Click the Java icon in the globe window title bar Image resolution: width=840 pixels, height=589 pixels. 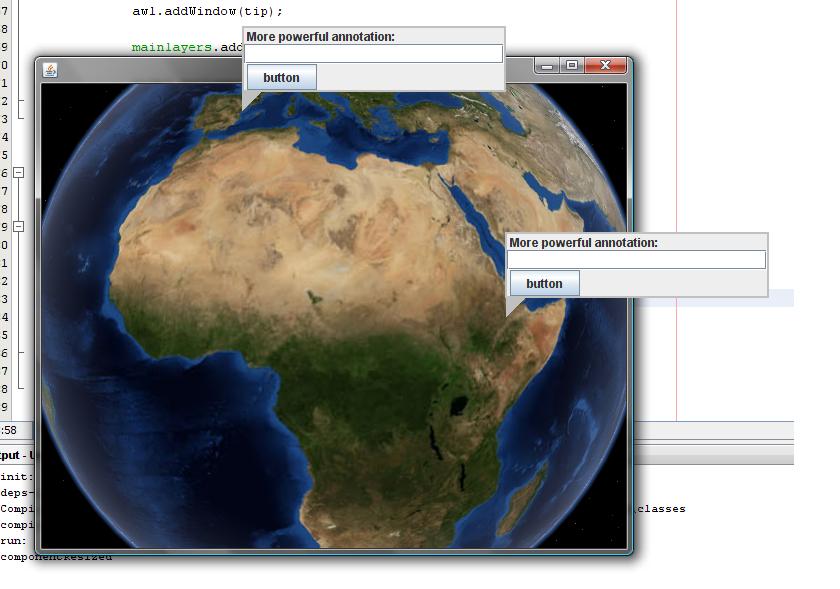(50, 70)
